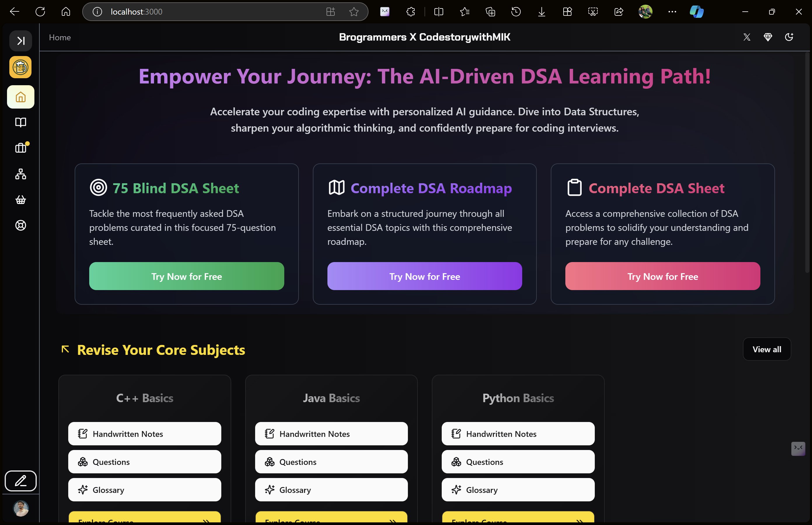This screenshot has height=525, width=812.
Task: Toggle dark mode with the moon icon
Action: pos(789,37)
